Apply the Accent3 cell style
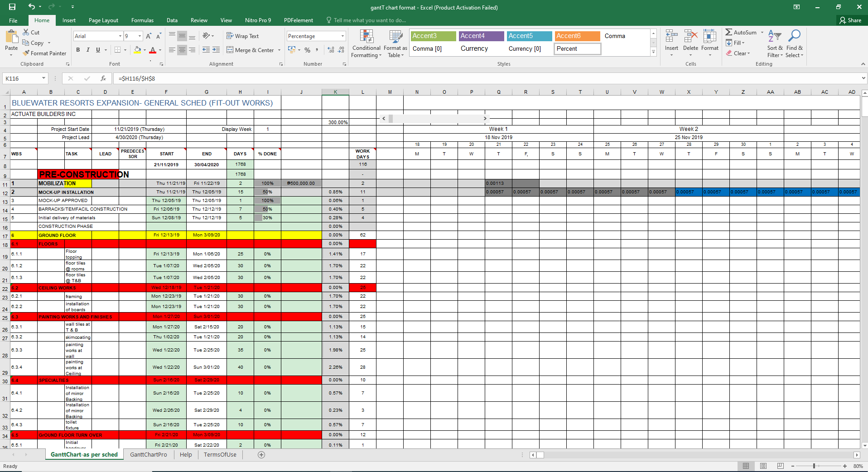 tap(433, 36)
